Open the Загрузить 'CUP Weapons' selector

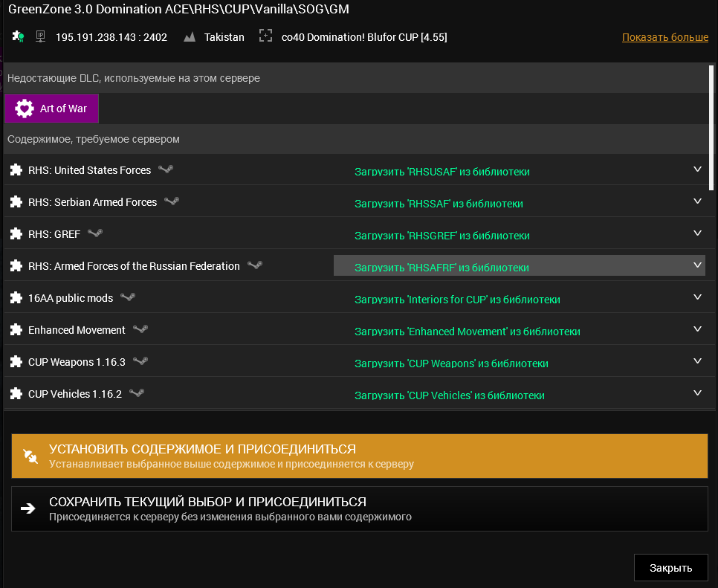click(520, 362)
